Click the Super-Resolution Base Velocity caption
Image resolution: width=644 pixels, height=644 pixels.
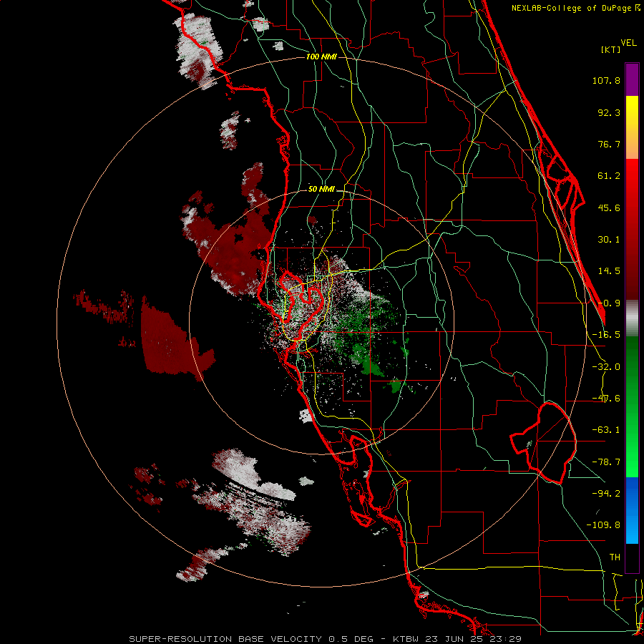coord(326,639)
